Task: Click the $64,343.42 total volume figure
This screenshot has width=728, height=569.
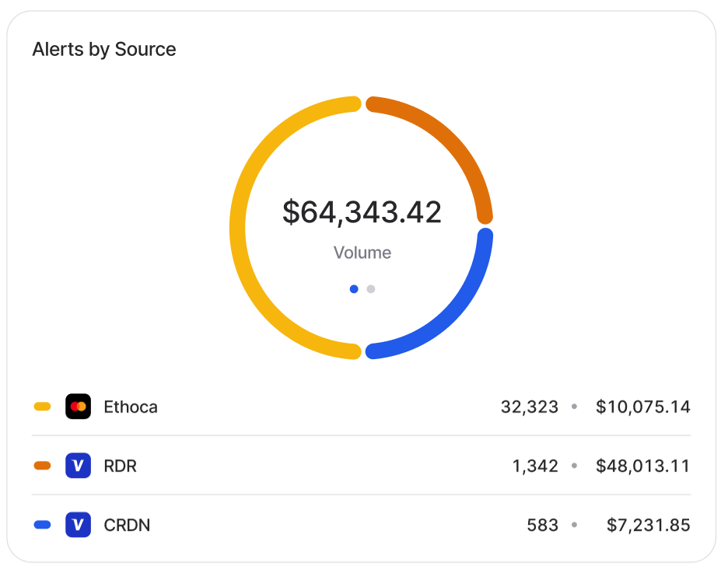Action: coord(362,212)
